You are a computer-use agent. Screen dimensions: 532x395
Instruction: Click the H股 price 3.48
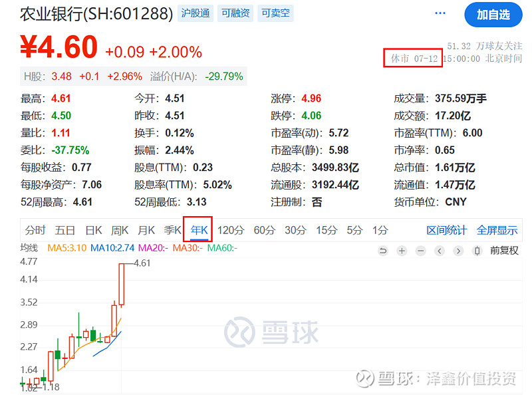click(61, 76)
